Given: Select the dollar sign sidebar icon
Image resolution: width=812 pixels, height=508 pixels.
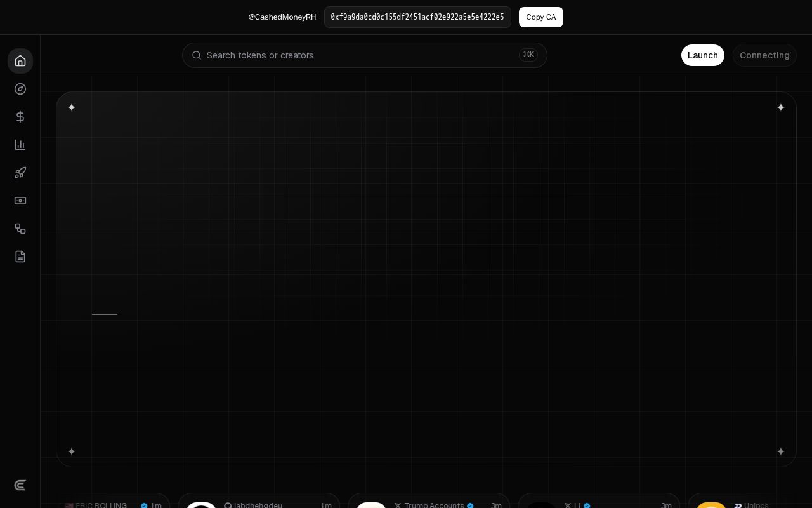Looking at the screenshot, I should [20, 117].
